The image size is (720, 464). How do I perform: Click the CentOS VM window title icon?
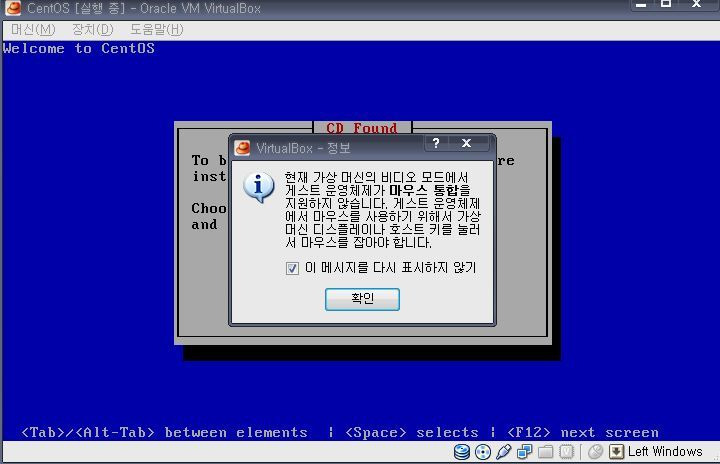[x=13, y=8]
